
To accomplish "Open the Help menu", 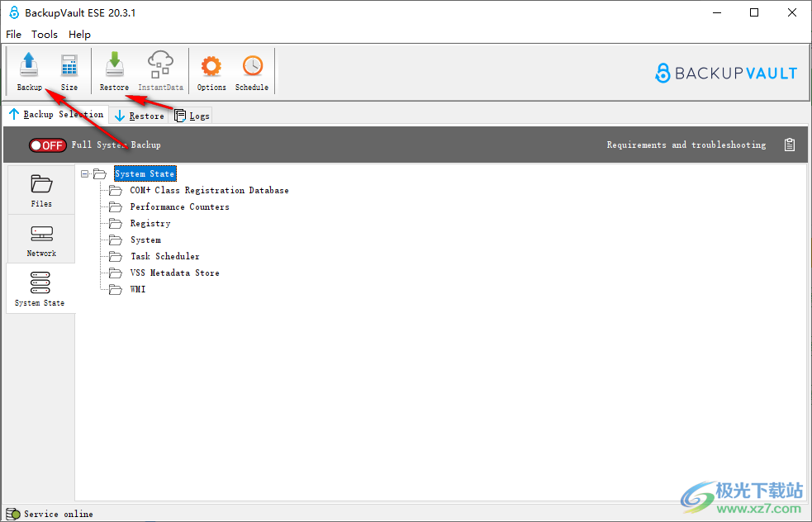I will 80,35.
